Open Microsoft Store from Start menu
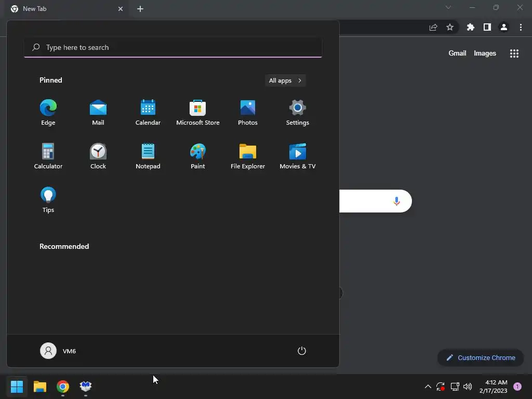Screen dimensions: 532x399 click(x=198, y=113)
